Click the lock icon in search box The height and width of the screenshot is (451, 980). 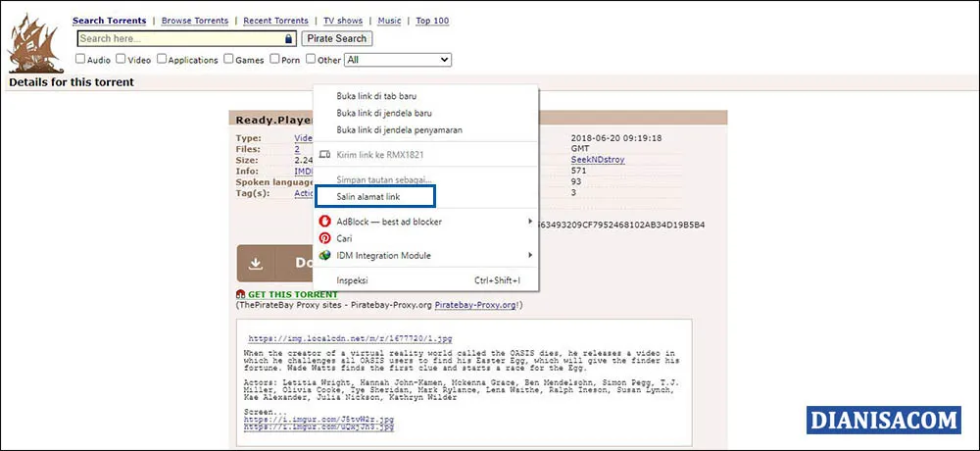coord(288,39)
